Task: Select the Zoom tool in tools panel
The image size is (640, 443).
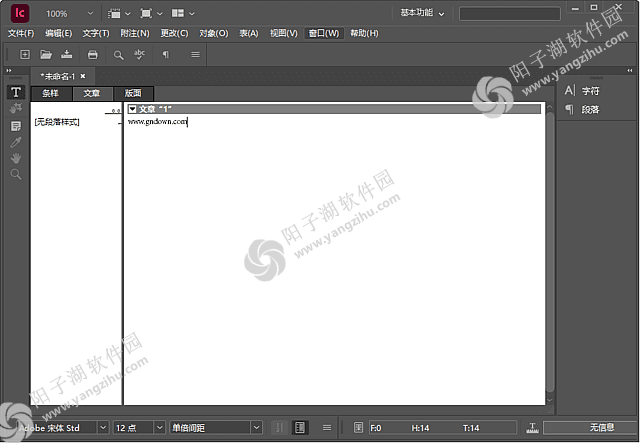Action: coord(16,174)
